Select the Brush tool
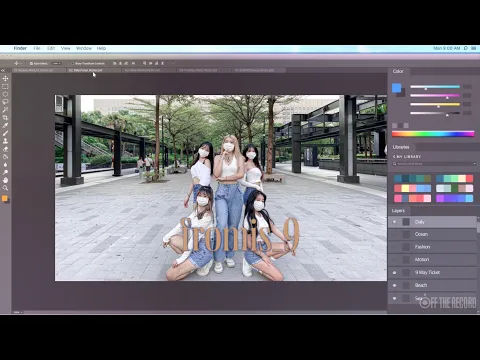Image resolution: width=480 pixels, height=360 pixels. pyautogui.click(x=5, y=133)
